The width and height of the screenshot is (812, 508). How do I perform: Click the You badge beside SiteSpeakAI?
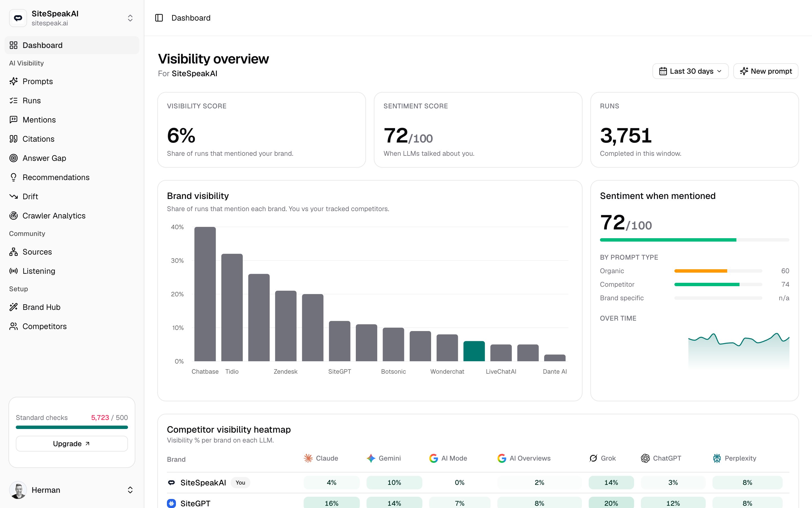[240, 483]
